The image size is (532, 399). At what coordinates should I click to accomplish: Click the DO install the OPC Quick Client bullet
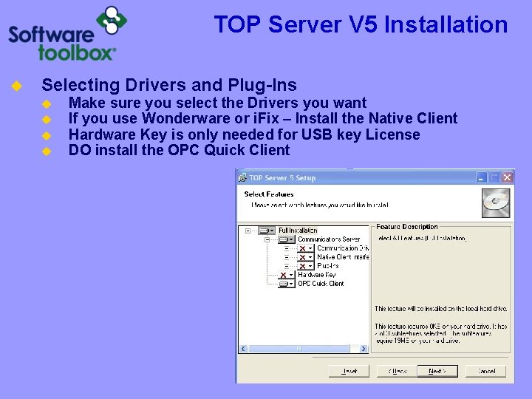tap(179, 150)
